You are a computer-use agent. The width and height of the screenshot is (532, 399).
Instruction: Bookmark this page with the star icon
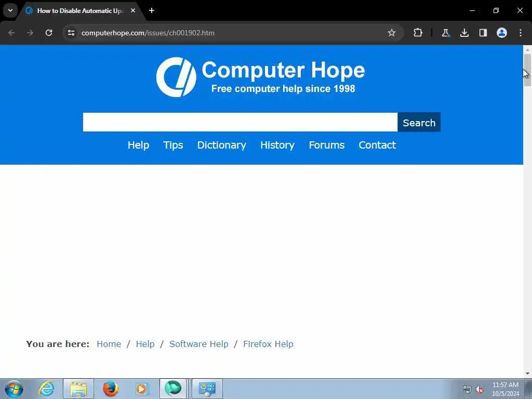(392, 33)
